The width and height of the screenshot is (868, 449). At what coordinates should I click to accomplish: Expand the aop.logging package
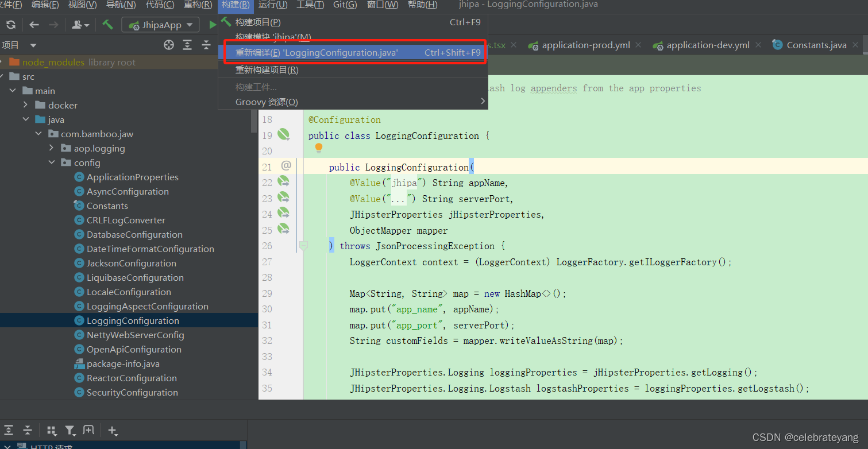51,148
